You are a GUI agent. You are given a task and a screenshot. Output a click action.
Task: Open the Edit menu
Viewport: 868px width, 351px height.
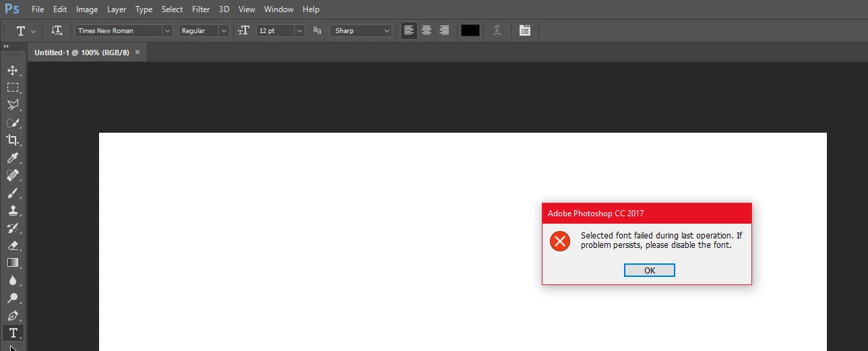tap(60, 9)
